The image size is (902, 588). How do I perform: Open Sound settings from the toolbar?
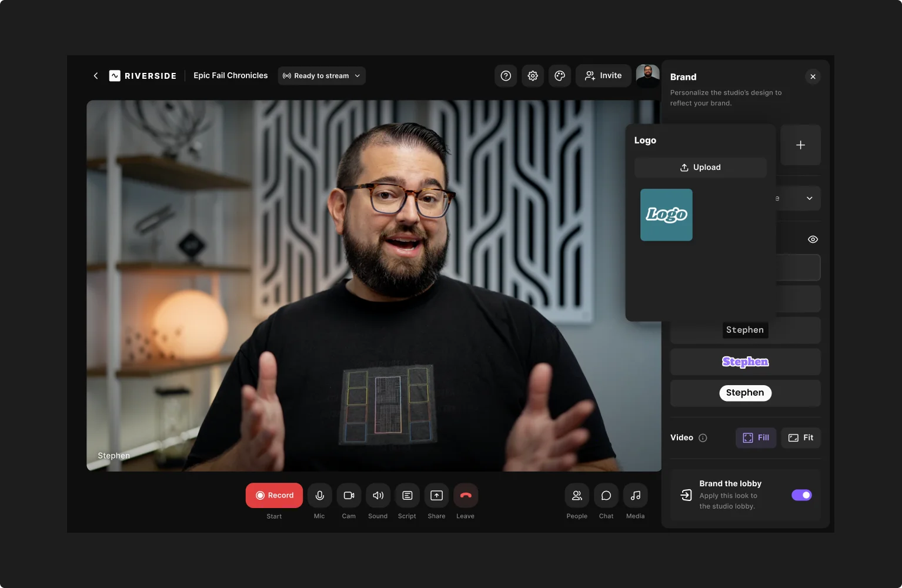[x=377, y=495]
